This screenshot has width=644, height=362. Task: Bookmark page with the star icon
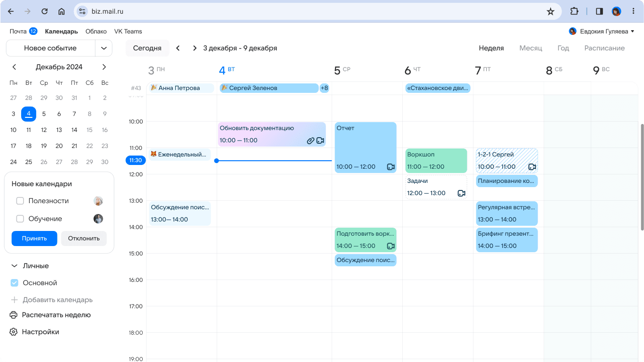point(550,11)
